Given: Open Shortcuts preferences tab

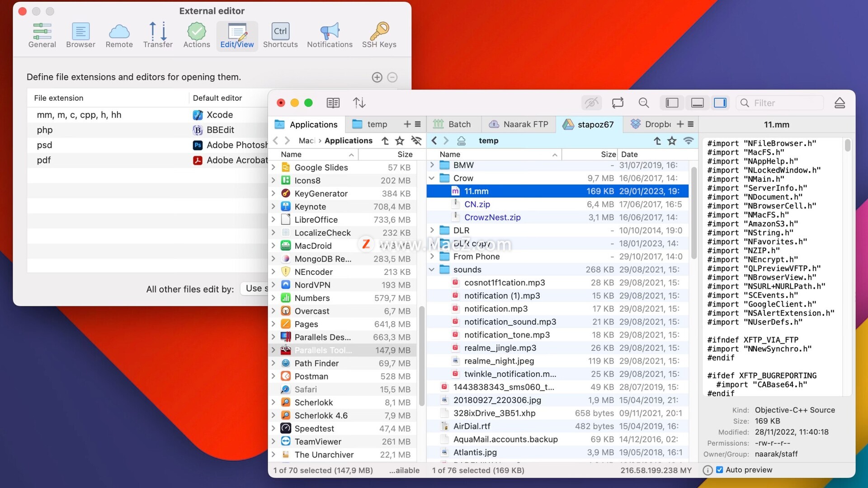Looking at the screenshot, I should click(x=280, y=35).
